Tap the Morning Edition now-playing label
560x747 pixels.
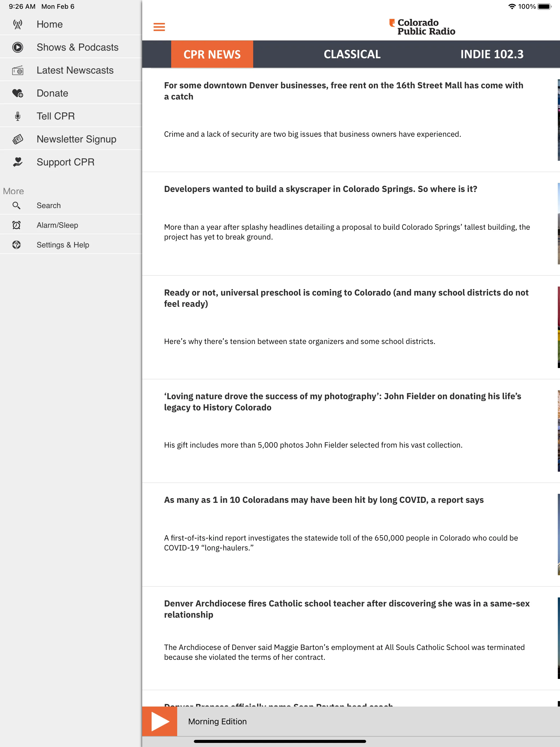pyautogui.click(x=217, y=721)
